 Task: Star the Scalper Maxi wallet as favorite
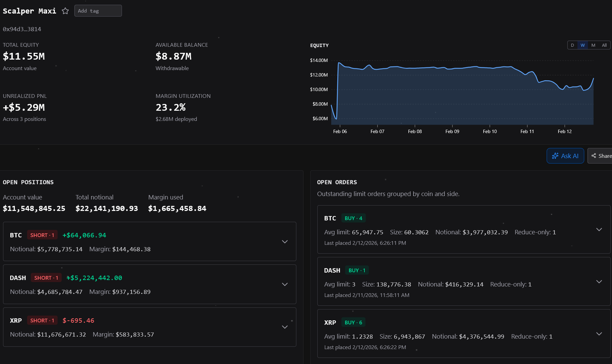pos(65,11)
